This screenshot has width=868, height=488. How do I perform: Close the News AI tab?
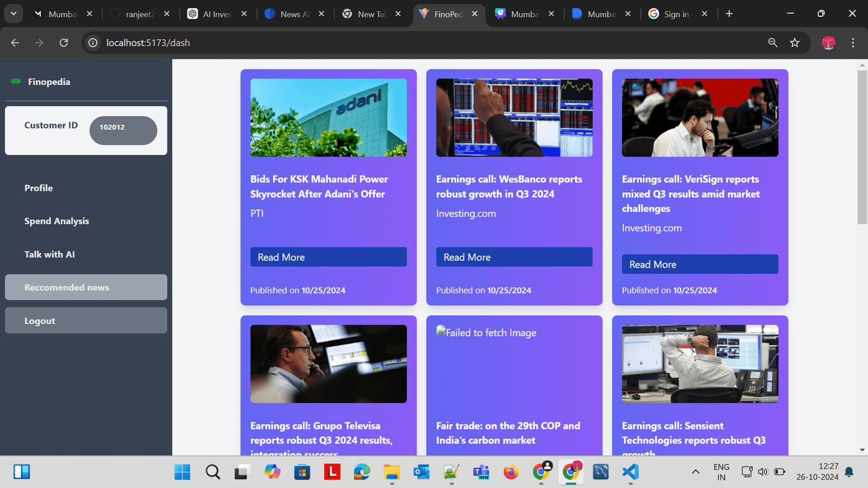(321, 14)
